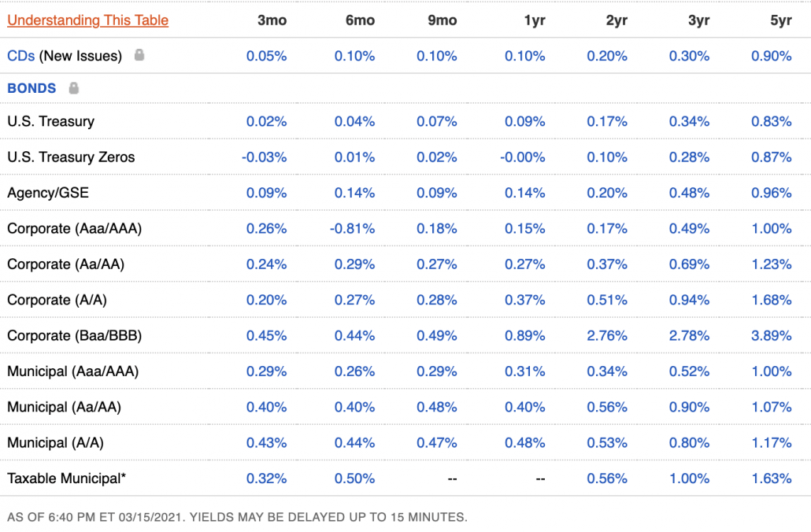Open Corporate (Baa/BBB) 2yr yield 2.76%
This screenshot has width=811, height=532.
coord(607,335)
